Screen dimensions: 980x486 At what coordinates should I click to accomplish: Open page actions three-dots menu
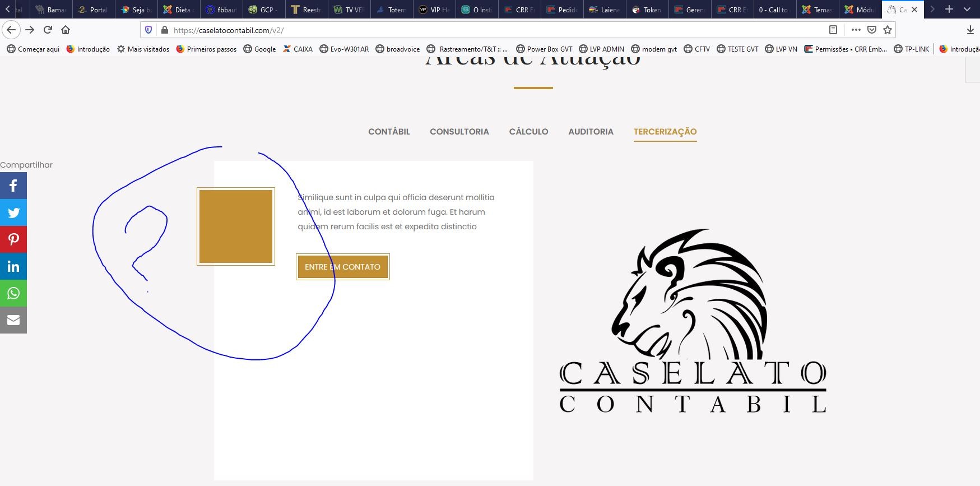(x=856, y=30)
